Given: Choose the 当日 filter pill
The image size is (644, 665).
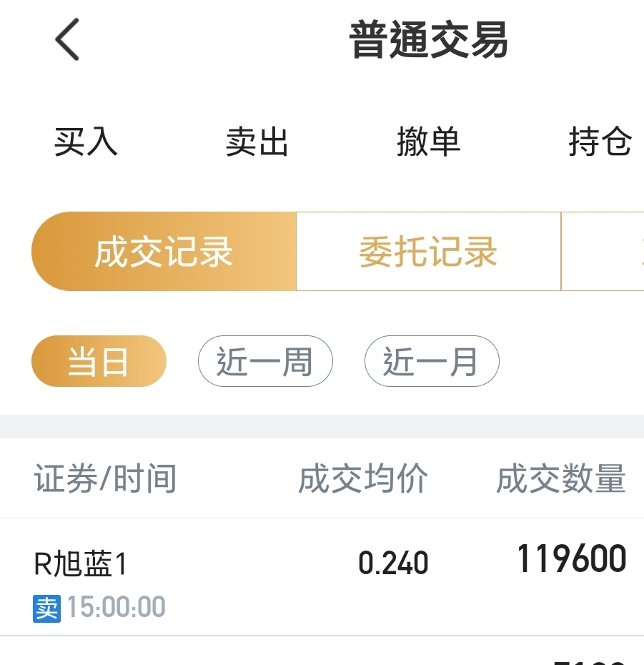Looking at the screenshot, I should pyautogui.click(x=99, y=361).
